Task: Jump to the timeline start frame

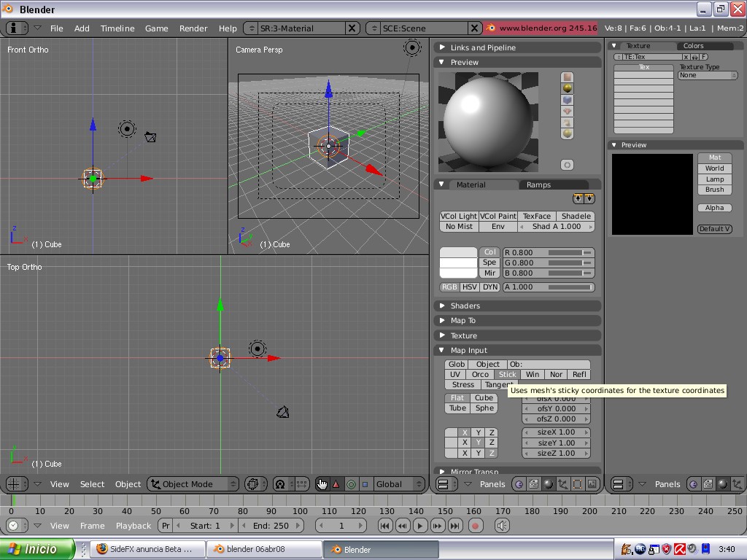Action: pyautogui.click(x=385, y=526)
